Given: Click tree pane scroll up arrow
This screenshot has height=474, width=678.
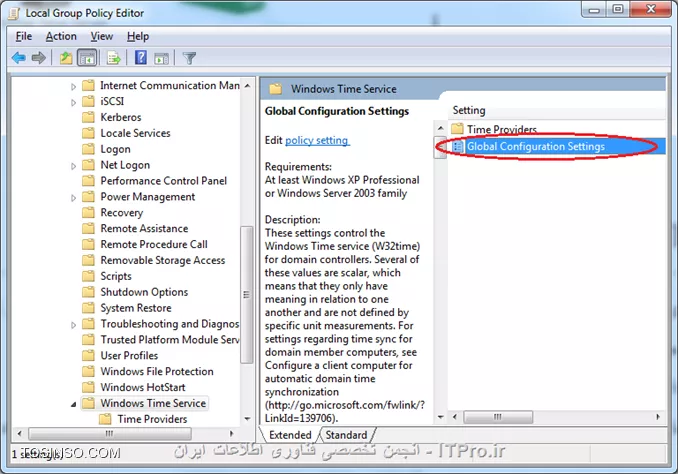Looking at the screenshot, I should (247, 86).
